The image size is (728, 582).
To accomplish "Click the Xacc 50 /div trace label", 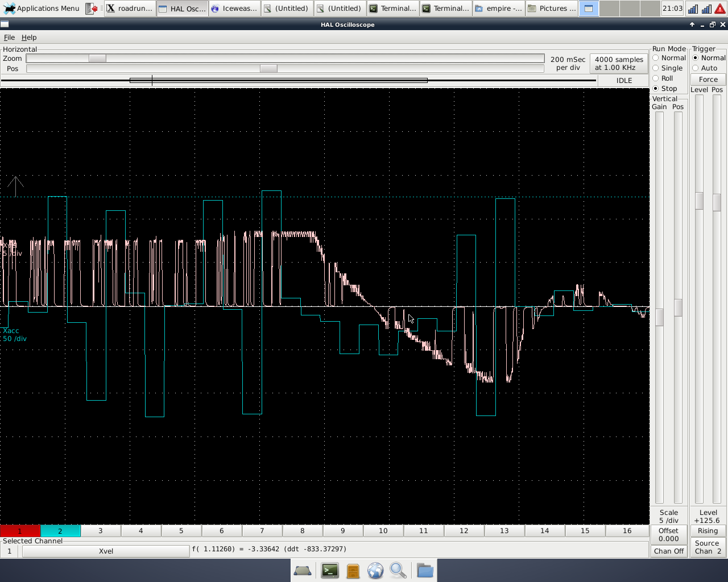I will (x=14, y=335).
